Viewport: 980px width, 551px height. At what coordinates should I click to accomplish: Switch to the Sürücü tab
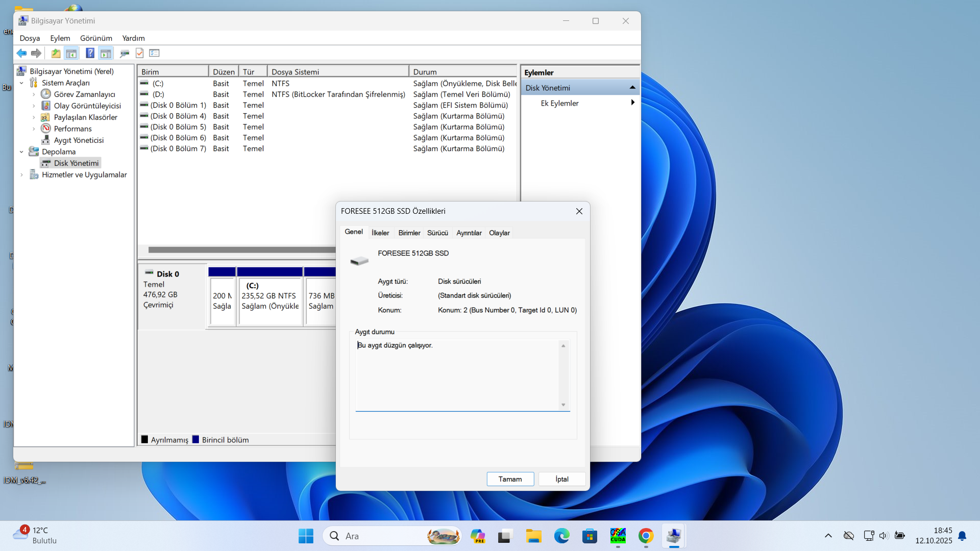pyautogui.click(x=437, y=233)
